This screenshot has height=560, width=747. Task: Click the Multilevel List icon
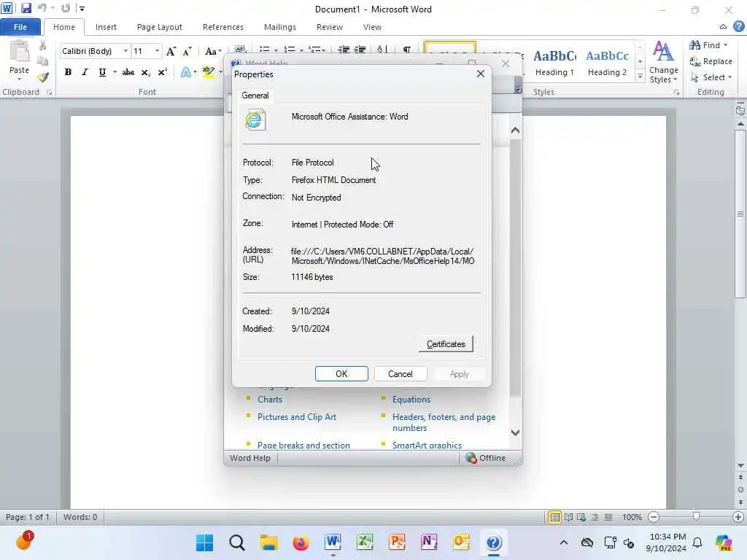pyautogui.click(x=314, y=49)
